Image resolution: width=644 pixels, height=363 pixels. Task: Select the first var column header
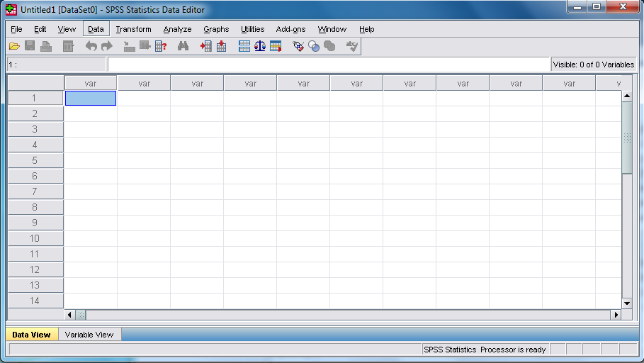point(91,83)
